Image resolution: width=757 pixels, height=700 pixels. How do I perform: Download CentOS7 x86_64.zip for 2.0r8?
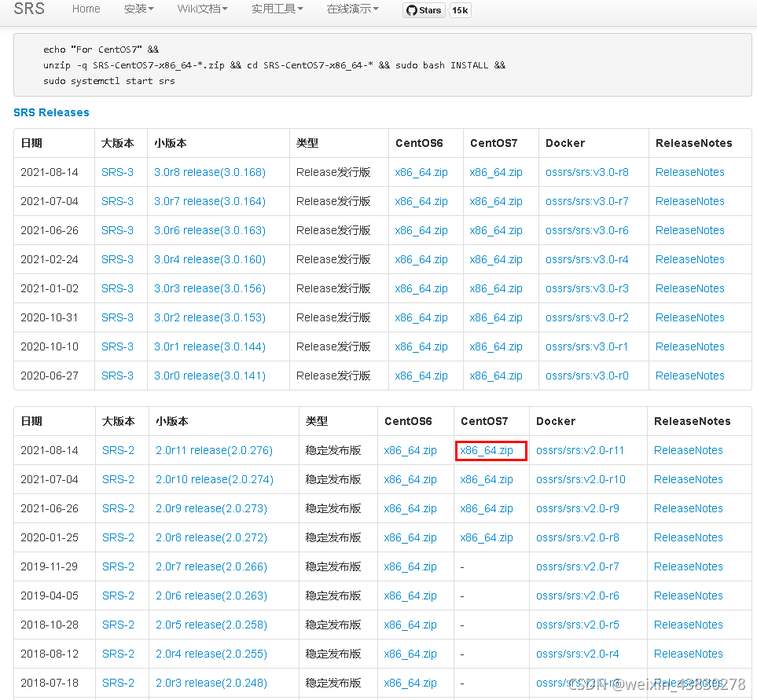point(487,537)
